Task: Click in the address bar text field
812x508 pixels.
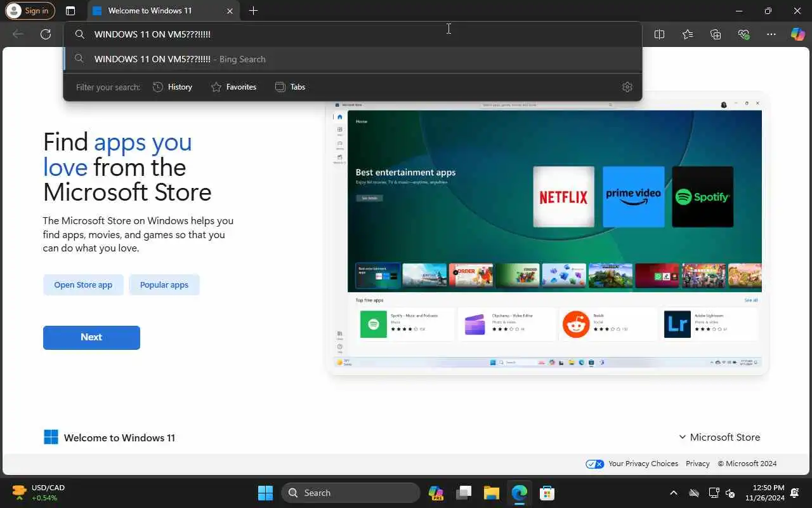Action: [352, 34]
